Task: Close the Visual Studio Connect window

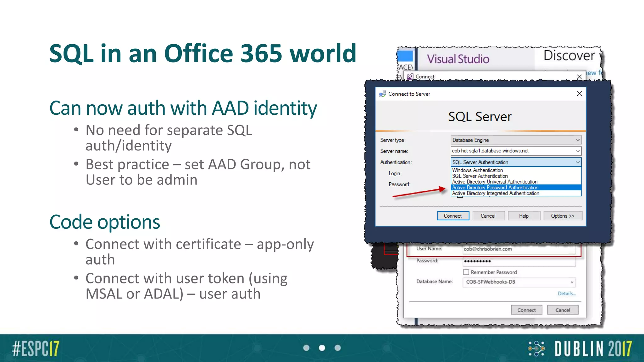Action: pos(579,77)
